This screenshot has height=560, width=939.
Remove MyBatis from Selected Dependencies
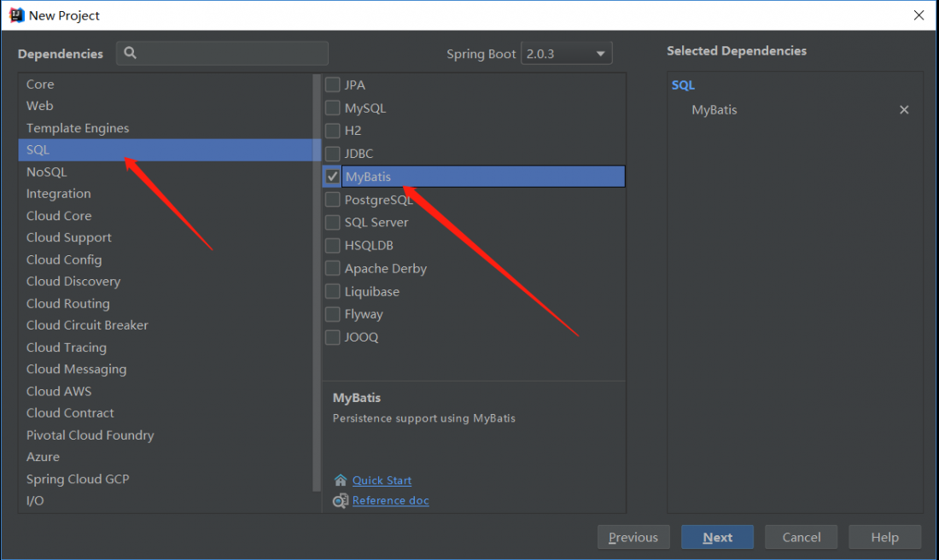904,109
